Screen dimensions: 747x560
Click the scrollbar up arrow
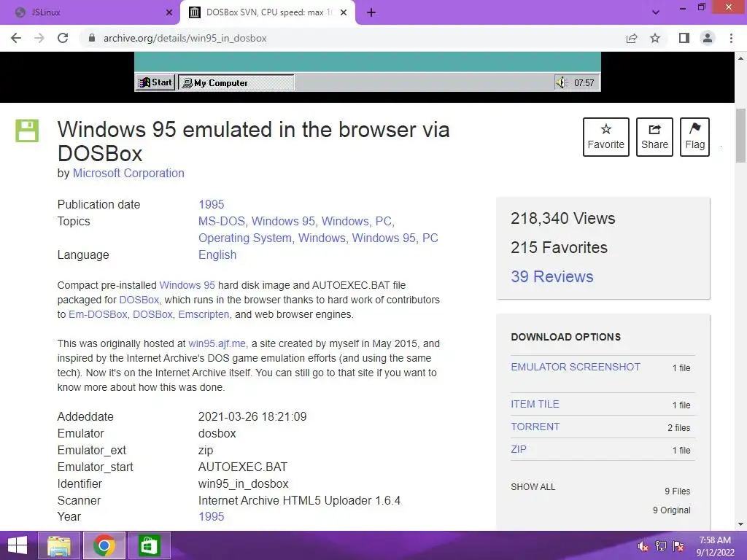[741, 58]
